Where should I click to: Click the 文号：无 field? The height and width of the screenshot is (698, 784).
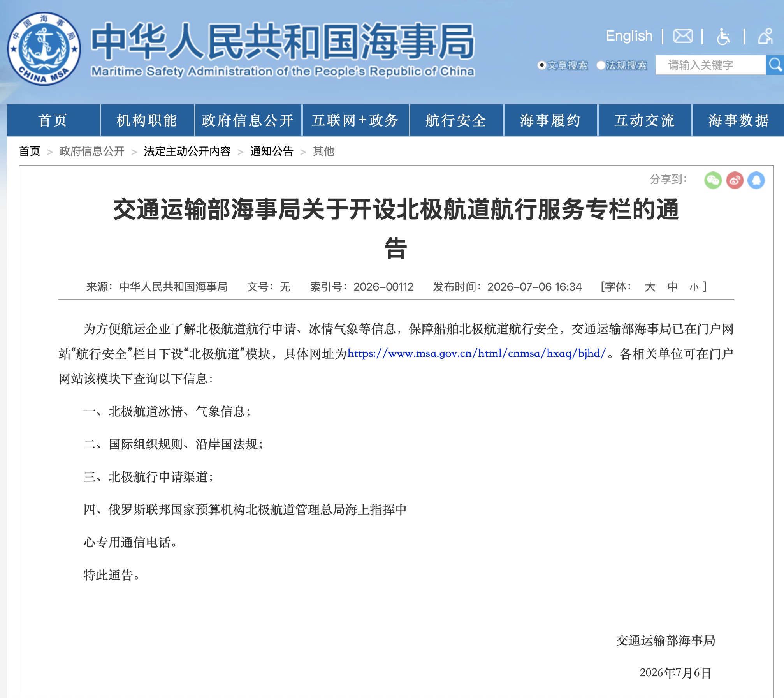(x=269, y=287)
